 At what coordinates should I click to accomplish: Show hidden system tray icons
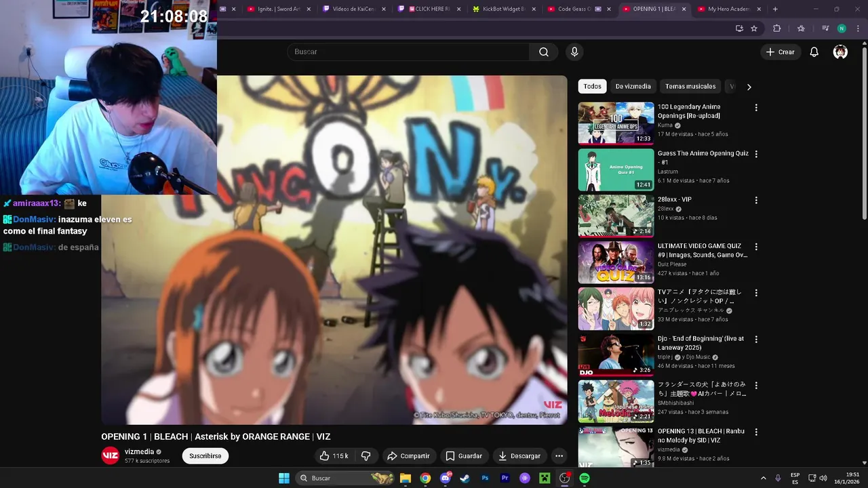pos(763,478)
